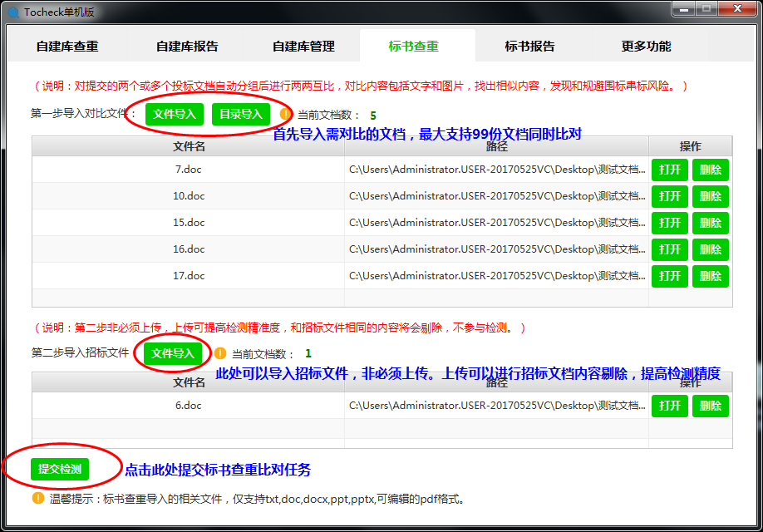Screen dimensions: 763x532
Task: Click the path cell of 16.doc
Action: coord(497,249)
